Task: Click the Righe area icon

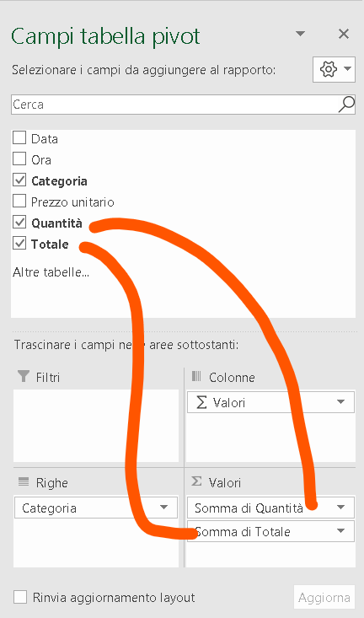Action: (24, 481)
